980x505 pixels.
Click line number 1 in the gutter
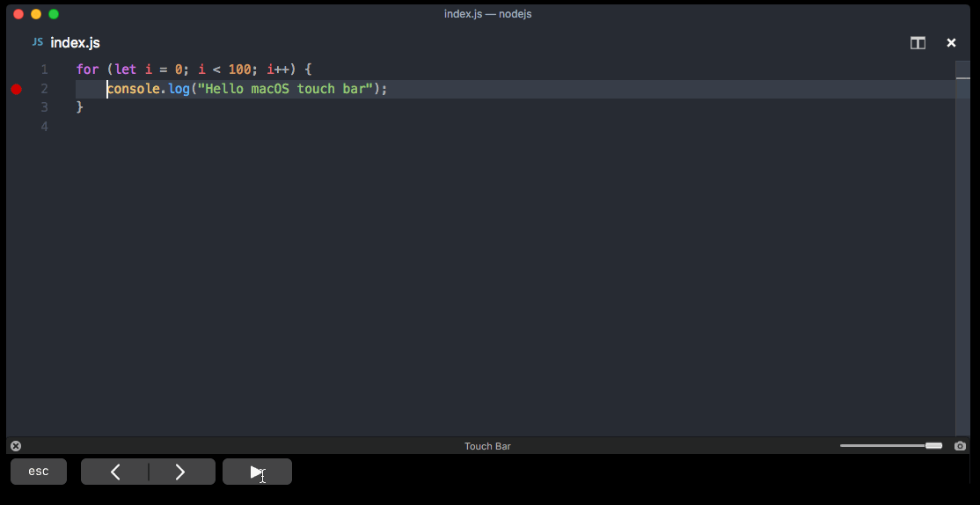click(44, 70)
